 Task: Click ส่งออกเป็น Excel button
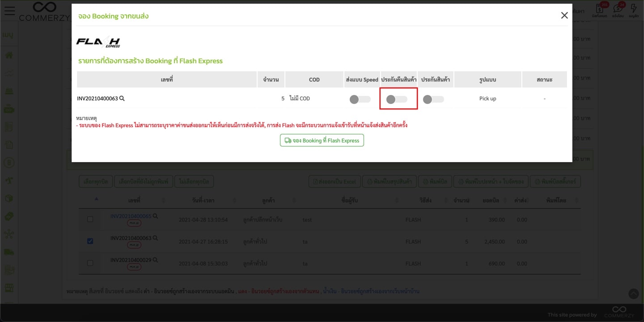tap(334, 181)
